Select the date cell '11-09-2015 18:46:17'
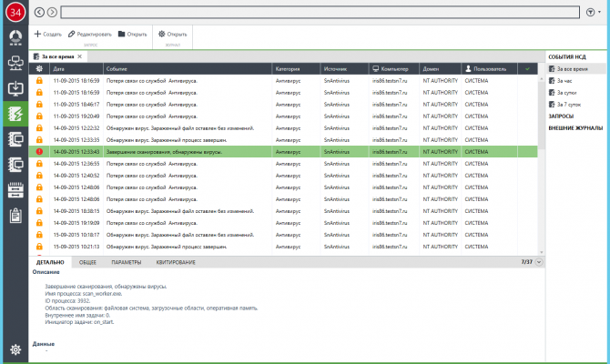This screenshot has height=364, width=610. [76, 105]
